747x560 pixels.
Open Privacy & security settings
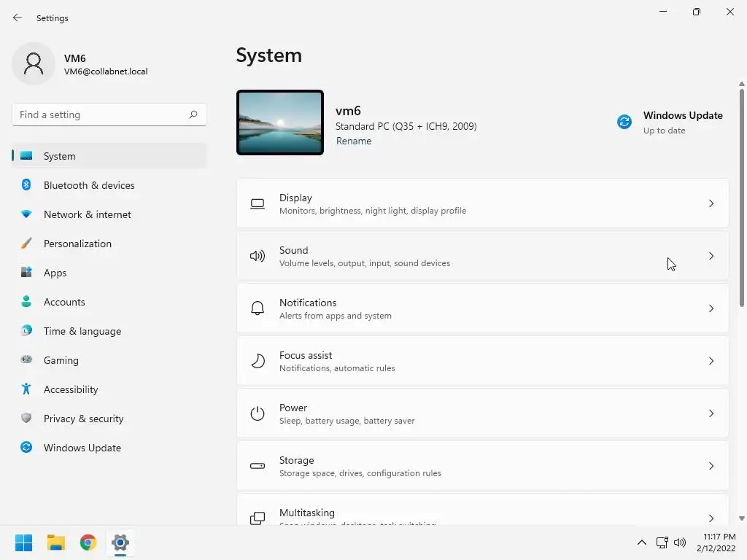coord(109,418)
